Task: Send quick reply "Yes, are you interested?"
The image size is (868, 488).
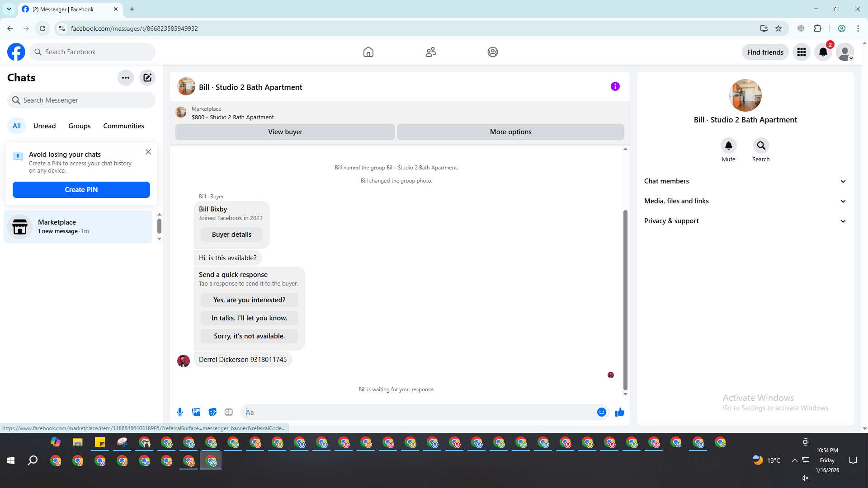Action: pyautogui.click(x=249, y=300)
